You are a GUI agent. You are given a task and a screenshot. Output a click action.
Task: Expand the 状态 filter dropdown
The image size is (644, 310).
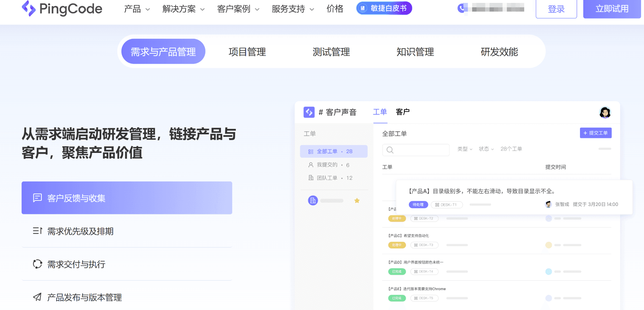tap(486, 149)
